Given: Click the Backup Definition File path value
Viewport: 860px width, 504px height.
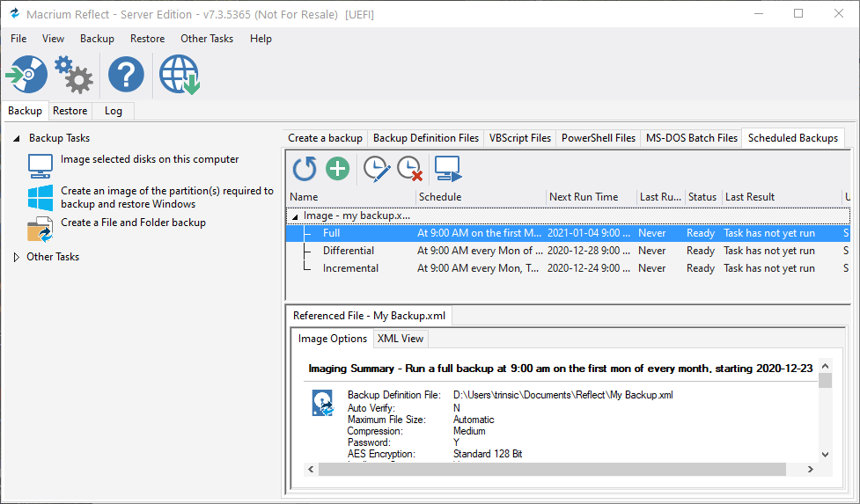Looking at the screenshot, I should click(563, 395).
